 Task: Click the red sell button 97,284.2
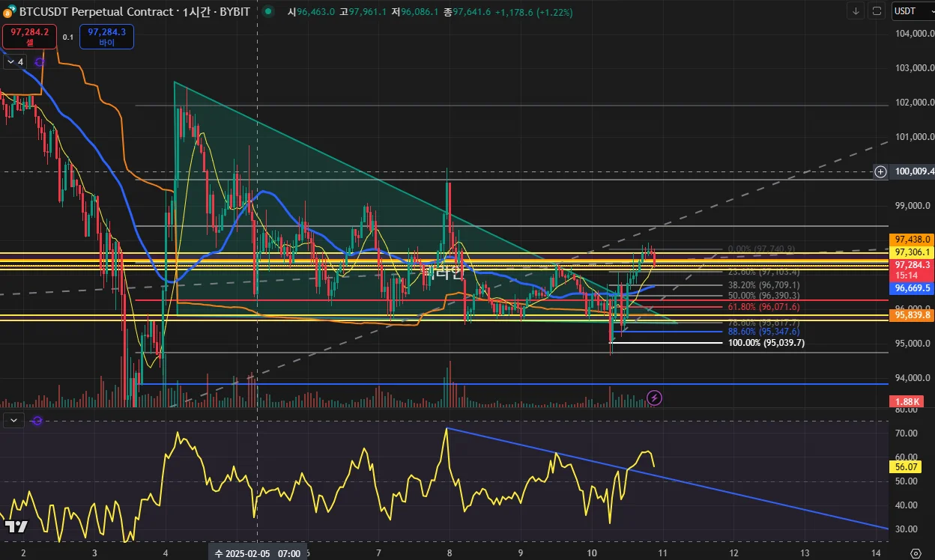point(29,37)
